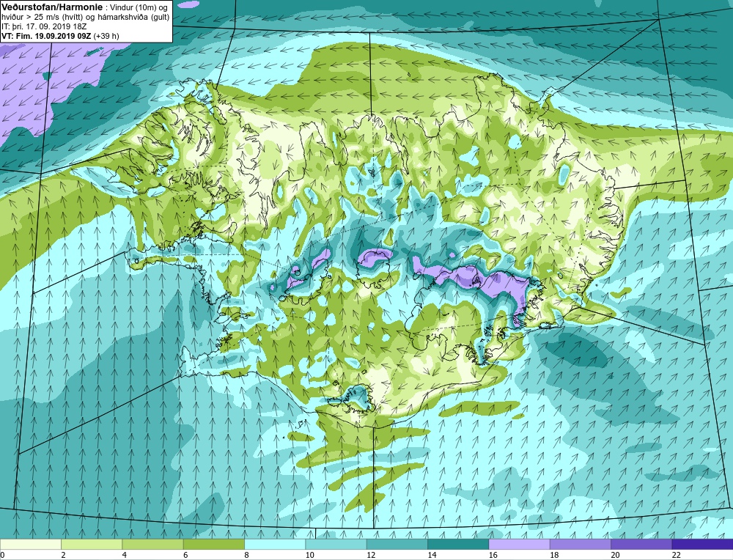Image resolution: width=733 pixels, height=560 pixels.
Task: Click the deep indigo legend swatch above 22
Action: 702,544
